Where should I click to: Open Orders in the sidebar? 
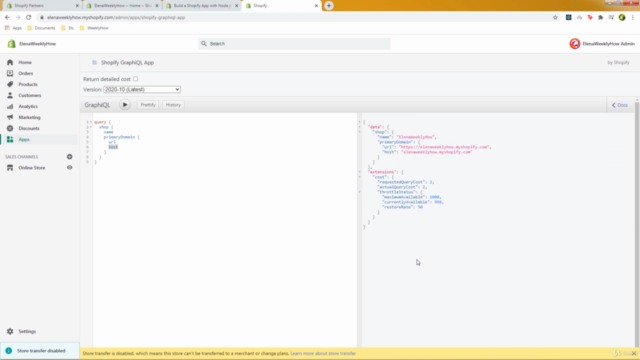coord(26,73)
